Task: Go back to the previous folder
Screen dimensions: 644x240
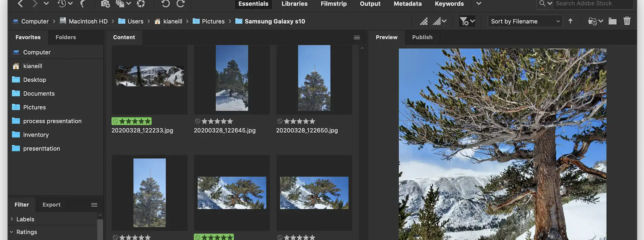Action: (20, 4)
